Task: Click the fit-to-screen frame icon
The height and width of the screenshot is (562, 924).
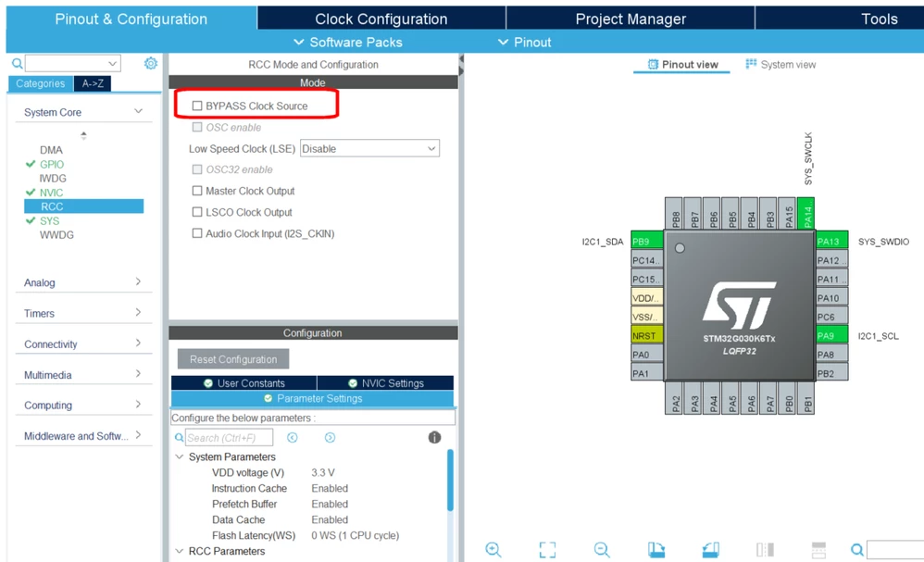Action: click(x=547, y=550)
